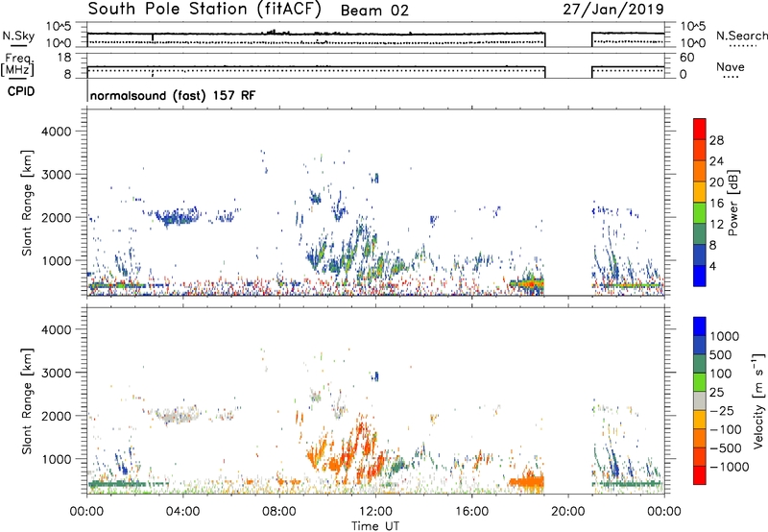Click the 'Time UT' axis label
This screenshot has height=532, width=768.
375,525
